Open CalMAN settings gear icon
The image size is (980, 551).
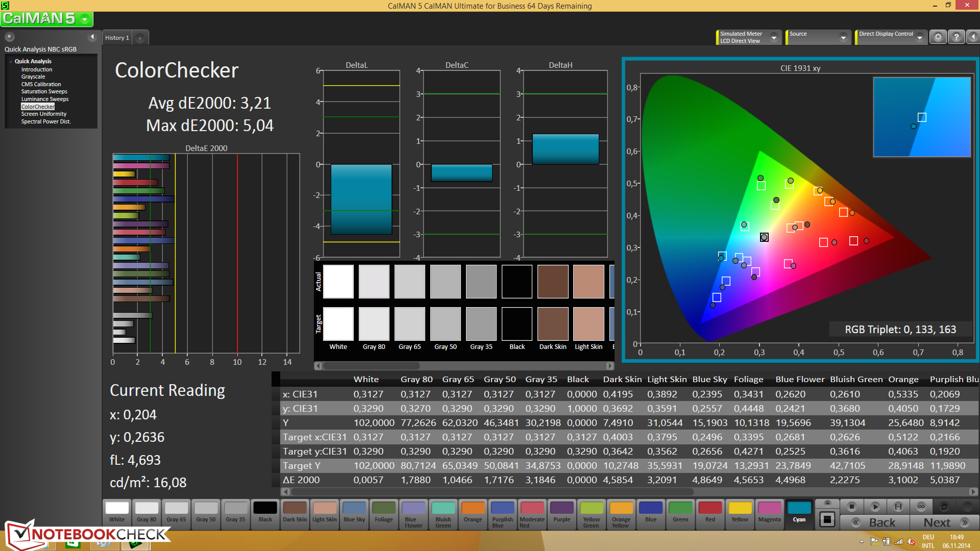pos(938,37)
